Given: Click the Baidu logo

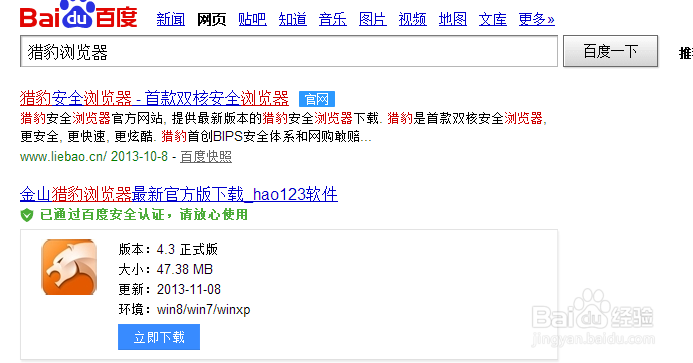Looking at the screenshot, I should [79, 14].
